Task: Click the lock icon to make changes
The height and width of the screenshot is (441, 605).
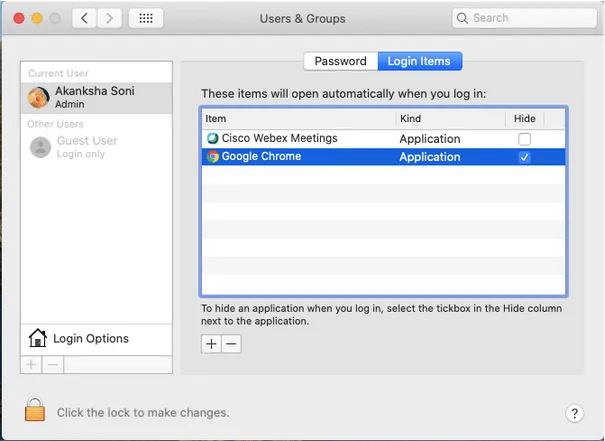Action: pyautogui.click(x=36, y=411)
